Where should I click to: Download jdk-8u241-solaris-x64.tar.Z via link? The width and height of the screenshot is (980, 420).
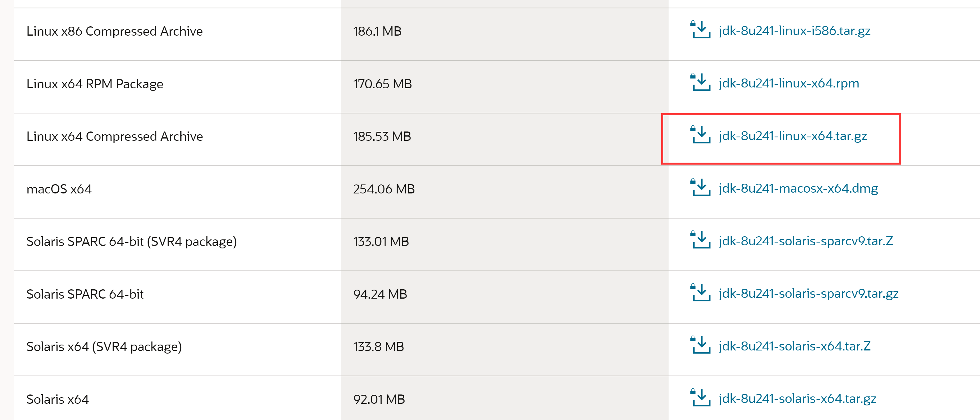[794, 346]
